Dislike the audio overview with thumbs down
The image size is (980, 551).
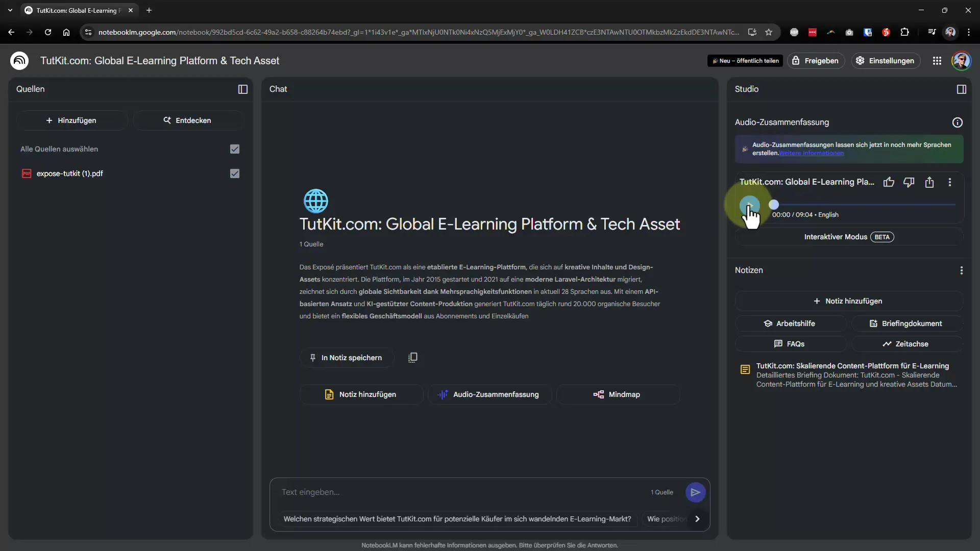click(909, 182)
